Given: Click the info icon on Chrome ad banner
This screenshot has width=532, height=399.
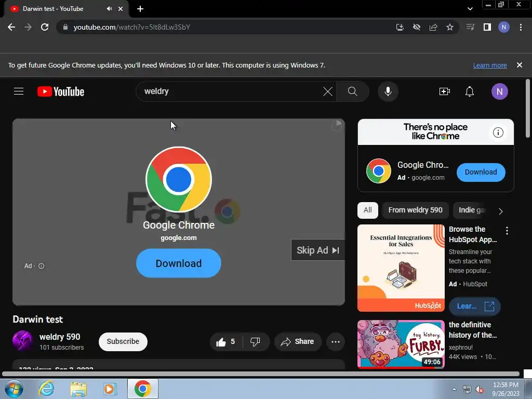Looking at the screenshot, I should point(498,132).
